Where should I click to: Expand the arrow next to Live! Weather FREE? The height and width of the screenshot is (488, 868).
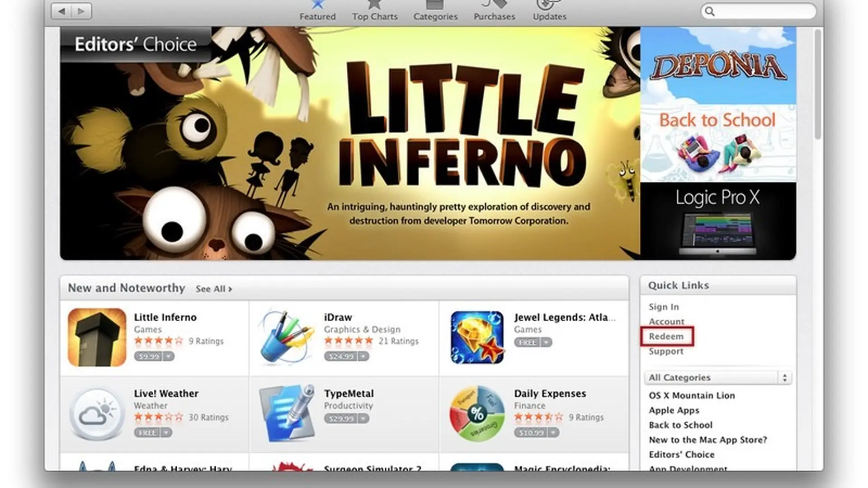pos(166,433)
